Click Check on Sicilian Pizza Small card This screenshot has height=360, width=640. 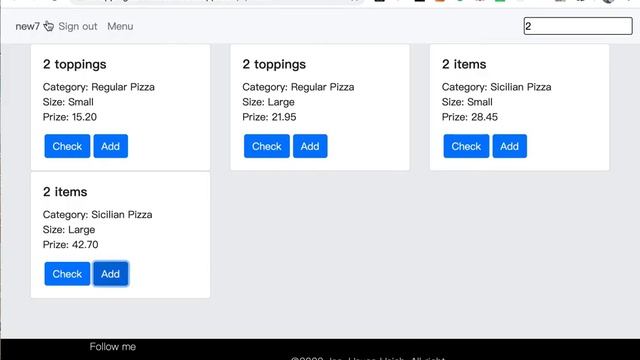click(x=467, y=146)
